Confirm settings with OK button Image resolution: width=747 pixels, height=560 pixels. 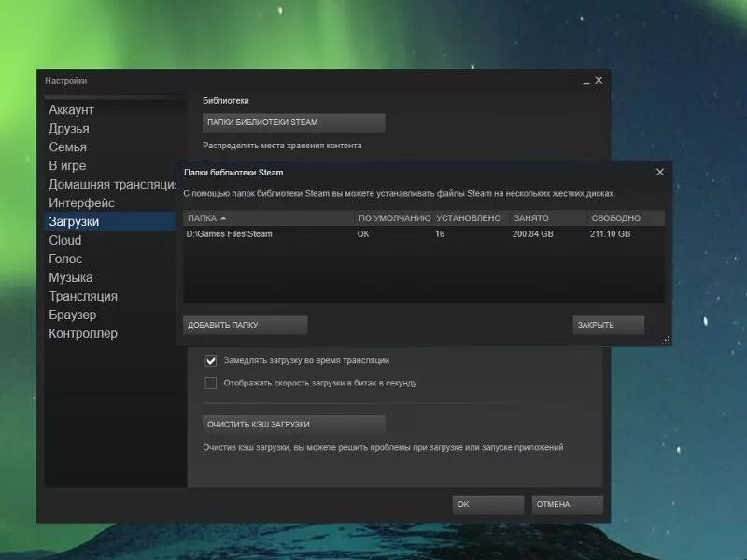(x=488, y=504)
